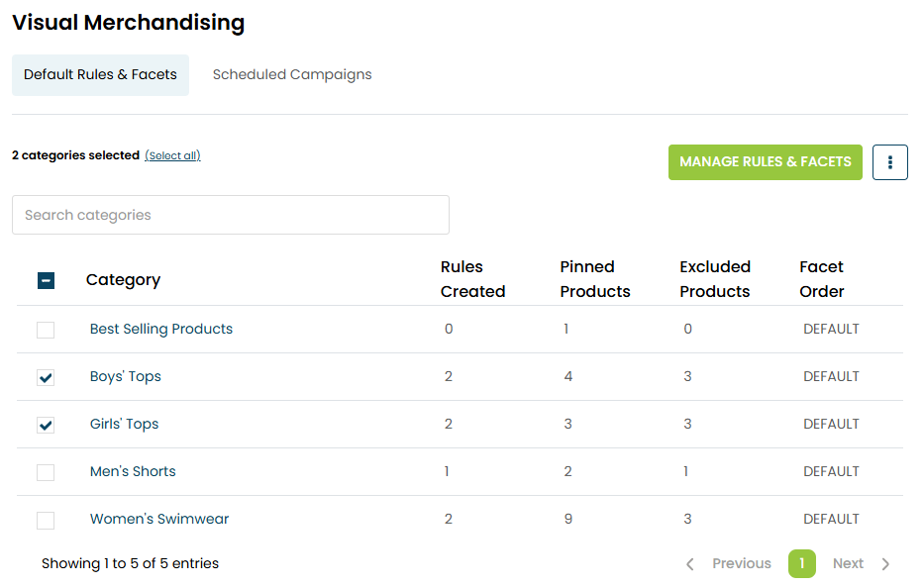
Task: Click the previous page chevron arrow
Action: point(690,564)
